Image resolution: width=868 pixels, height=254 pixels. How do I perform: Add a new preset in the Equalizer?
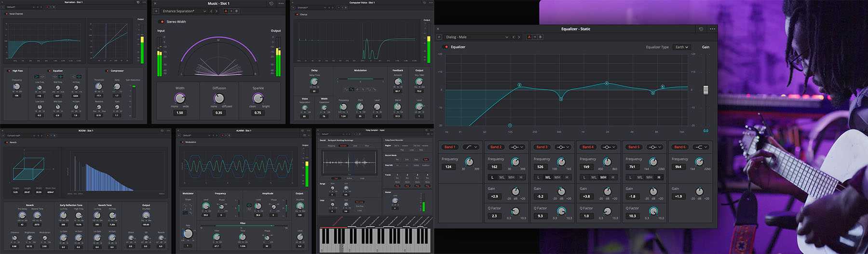(x=439, y=37)
